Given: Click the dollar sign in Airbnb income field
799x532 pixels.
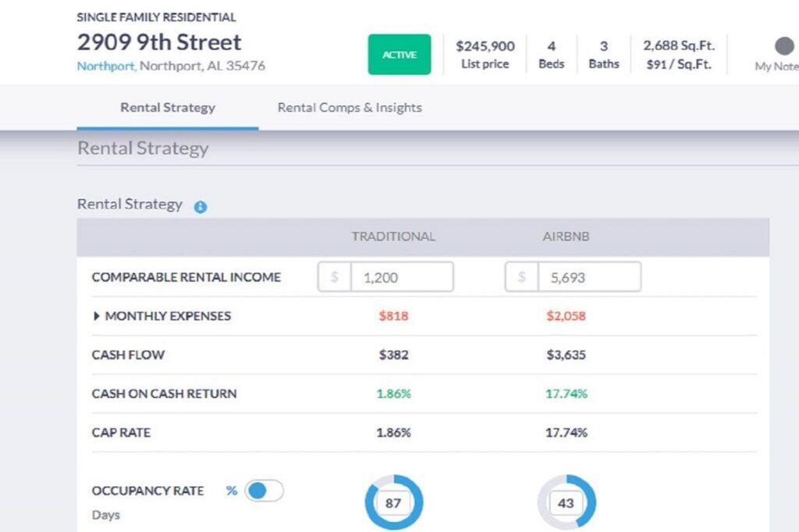Looking at the screenshot, I should coord(522,277).
